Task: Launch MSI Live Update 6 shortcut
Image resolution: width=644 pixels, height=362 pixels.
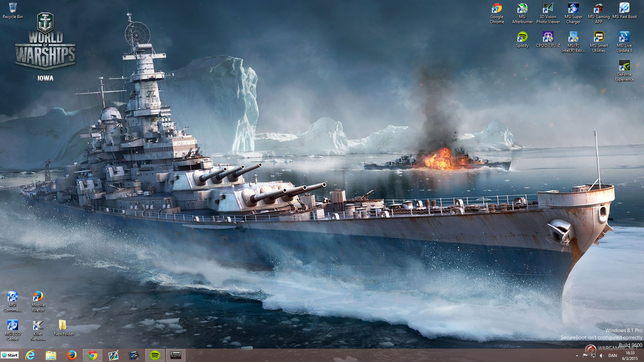Action: [624, 42]
